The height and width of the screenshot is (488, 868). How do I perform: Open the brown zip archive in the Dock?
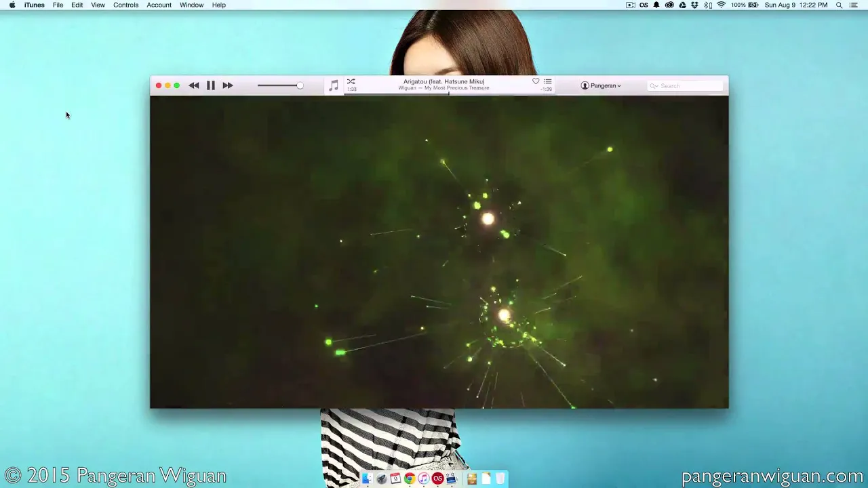472,479
